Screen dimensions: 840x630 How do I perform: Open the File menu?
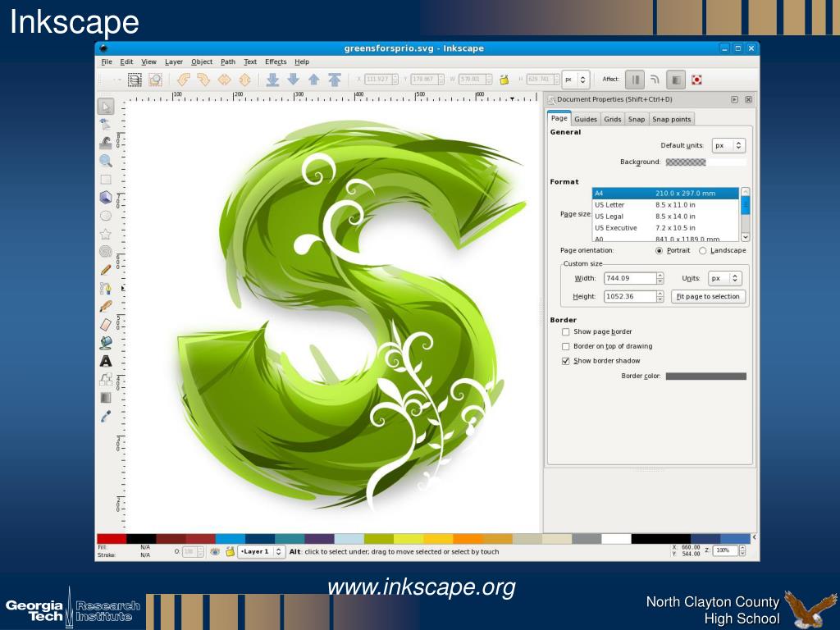tap(107, 62)
